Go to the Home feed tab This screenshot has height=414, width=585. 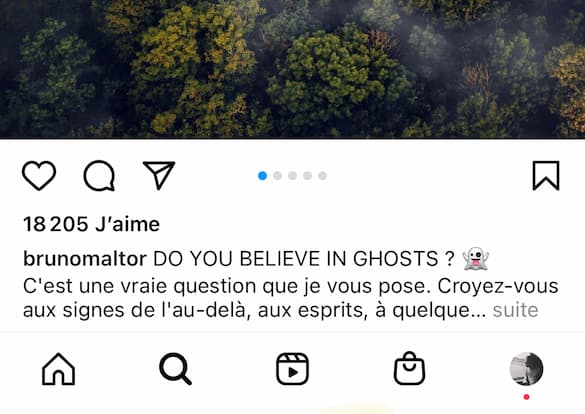coord(59,369)
